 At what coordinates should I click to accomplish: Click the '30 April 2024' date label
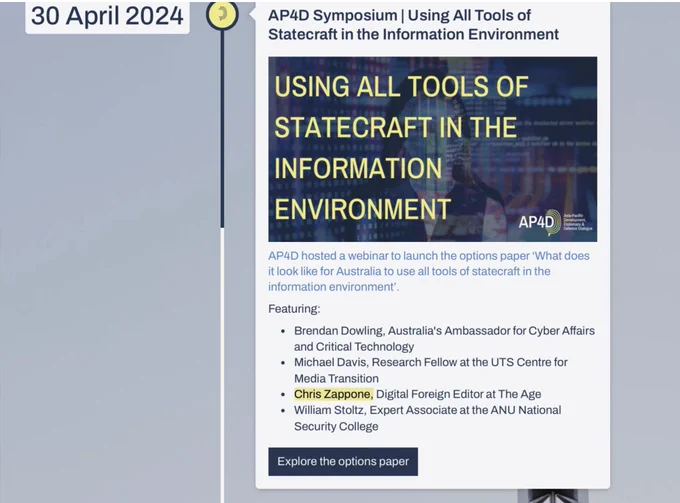pyautogui.click(x=107, y=16)
